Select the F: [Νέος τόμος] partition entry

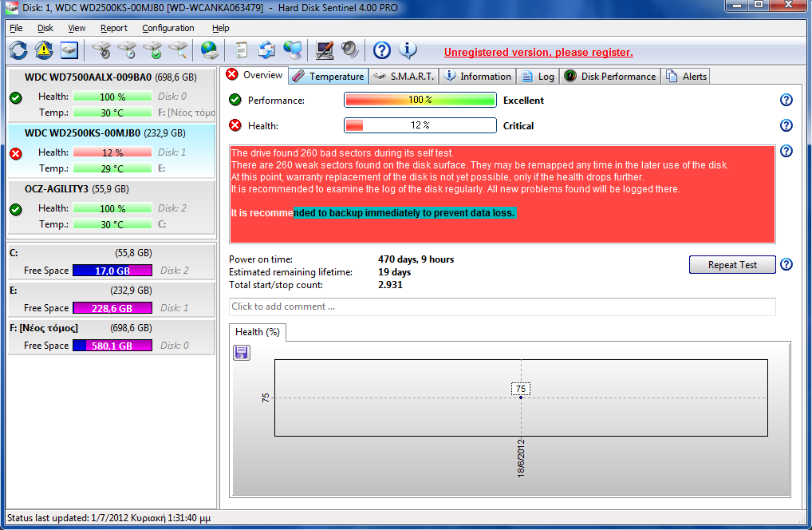click(x=112, y=337)
